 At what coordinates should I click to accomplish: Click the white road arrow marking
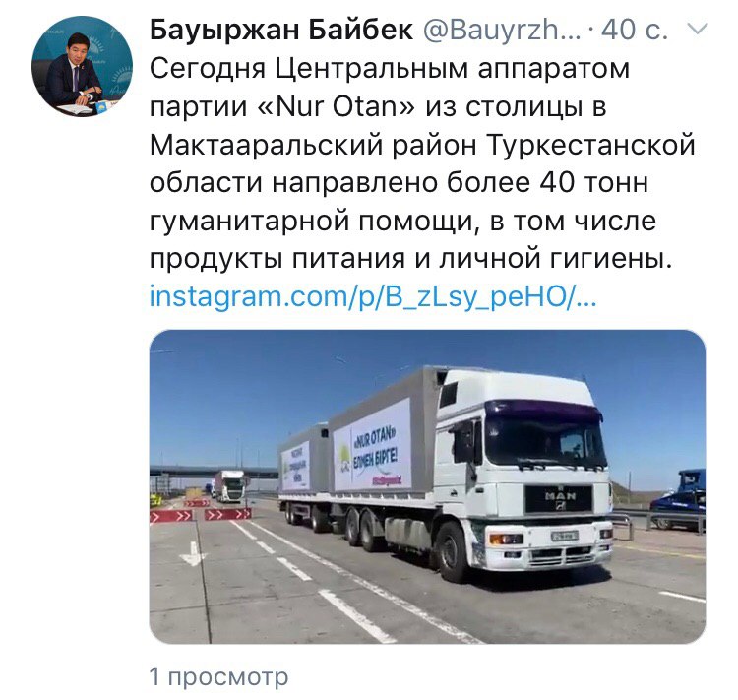192,554
